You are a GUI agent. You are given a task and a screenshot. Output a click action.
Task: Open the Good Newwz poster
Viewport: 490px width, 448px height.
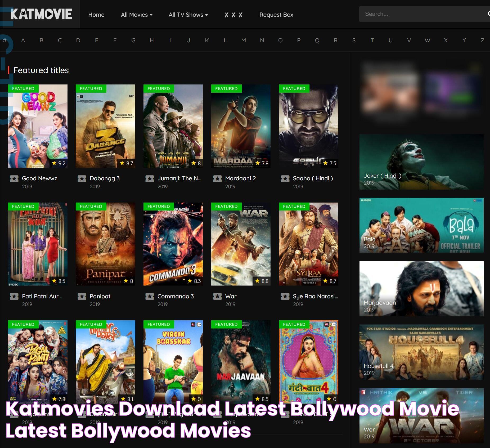coord(38,126)
